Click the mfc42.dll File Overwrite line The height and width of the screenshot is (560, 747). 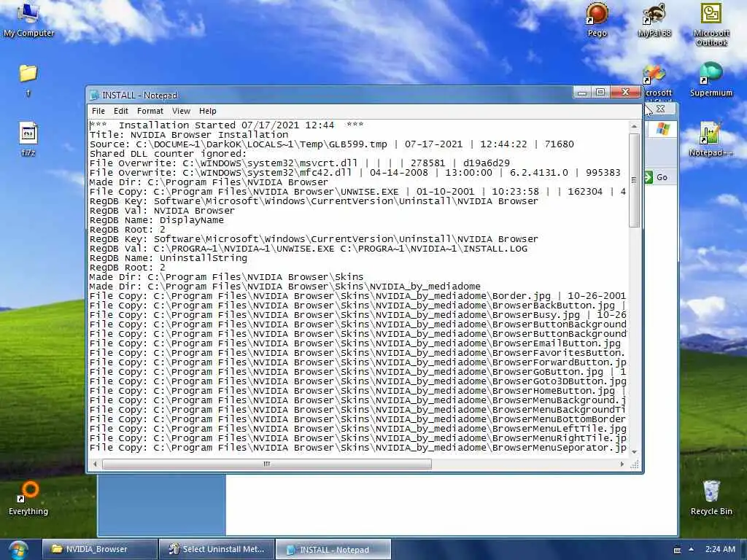(355, 173)
